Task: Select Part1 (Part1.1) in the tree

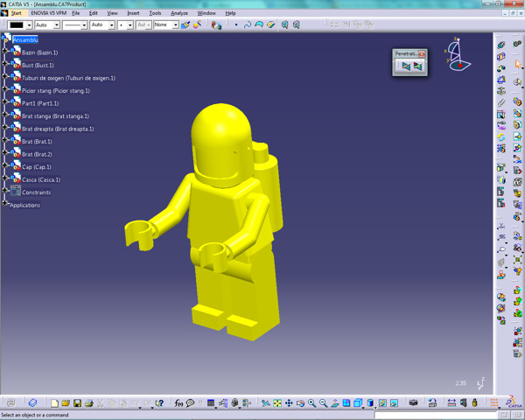Action: (x=40, y=103)
